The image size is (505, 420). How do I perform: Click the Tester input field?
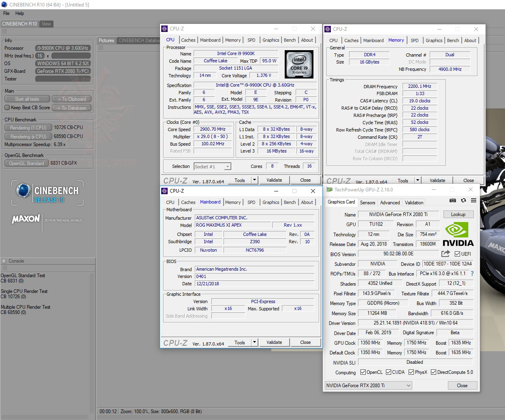point(63,79)
